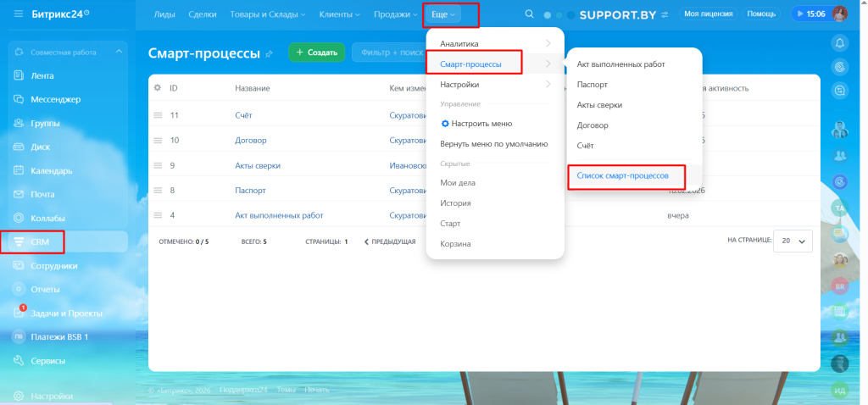Image resolution: width=868 pixels, height=405 pixels.
Task: Open the search magnifier icon in header
Action: (530, 14)
